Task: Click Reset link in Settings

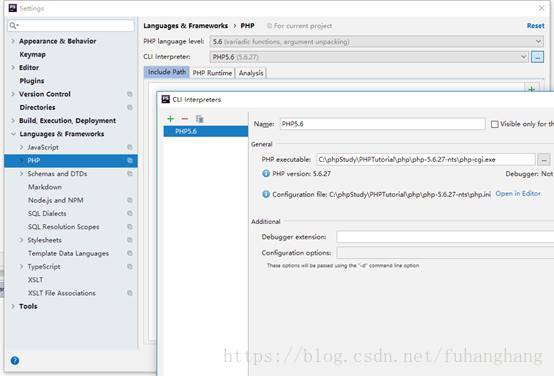Action: 535,26
